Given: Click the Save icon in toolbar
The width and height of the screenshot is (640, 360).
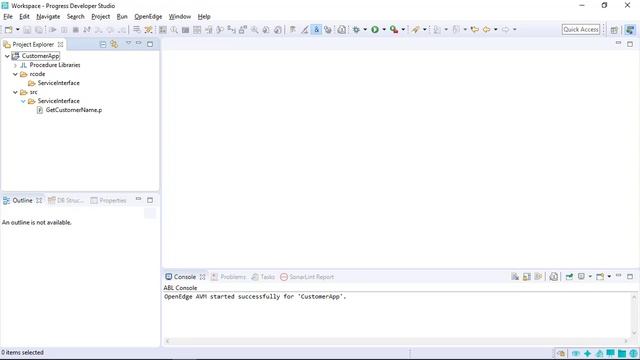Looking at the screenshot, I should click(x=27, y=30).
